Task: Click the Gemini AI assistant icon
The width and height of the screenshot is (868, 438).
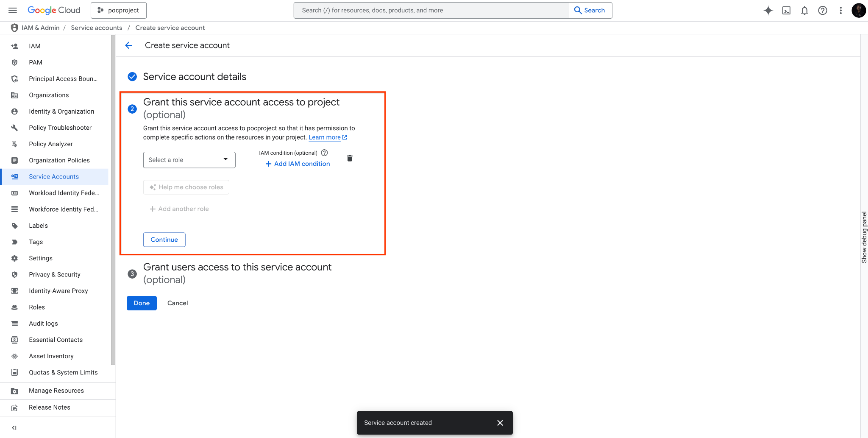Action: [x=768, y=10]
